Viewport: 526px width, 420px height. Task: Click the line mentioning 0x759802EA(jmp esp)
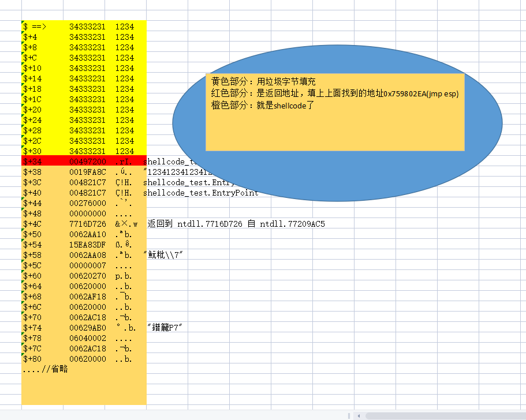(335, 93)
